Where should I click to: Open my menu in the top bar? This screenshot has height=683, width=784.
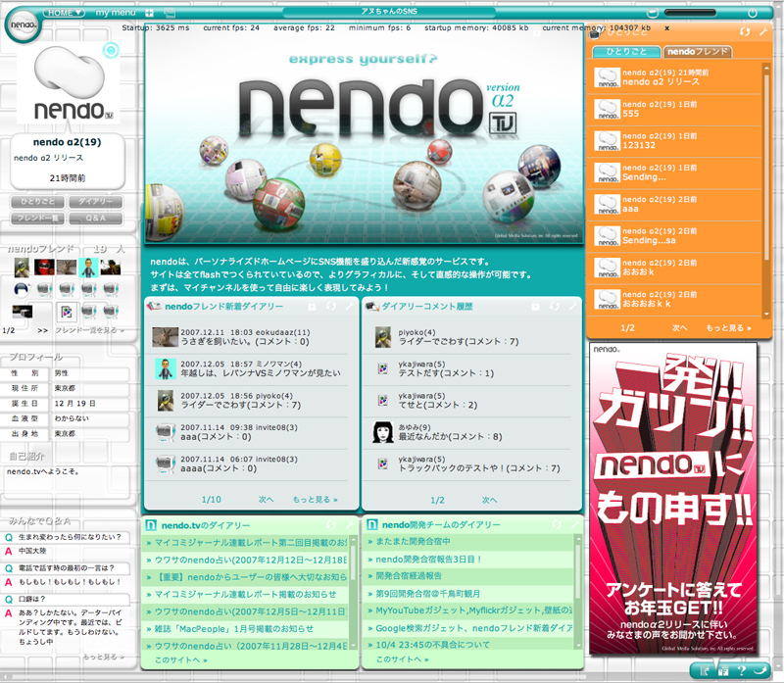116,13
